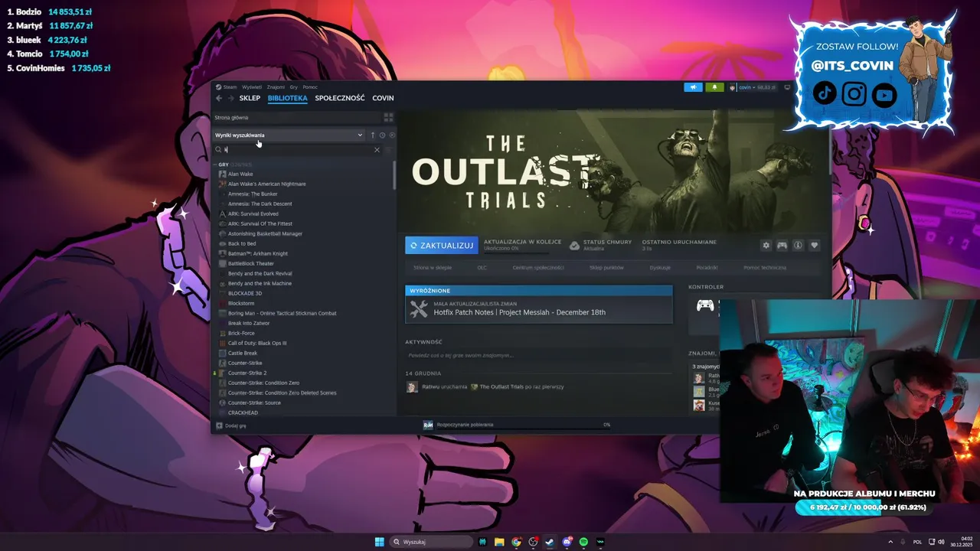Select CRACKHEAD in game list
Image resolution: width=980 pixels, height=551 pixels.
[x=243, y=412]
